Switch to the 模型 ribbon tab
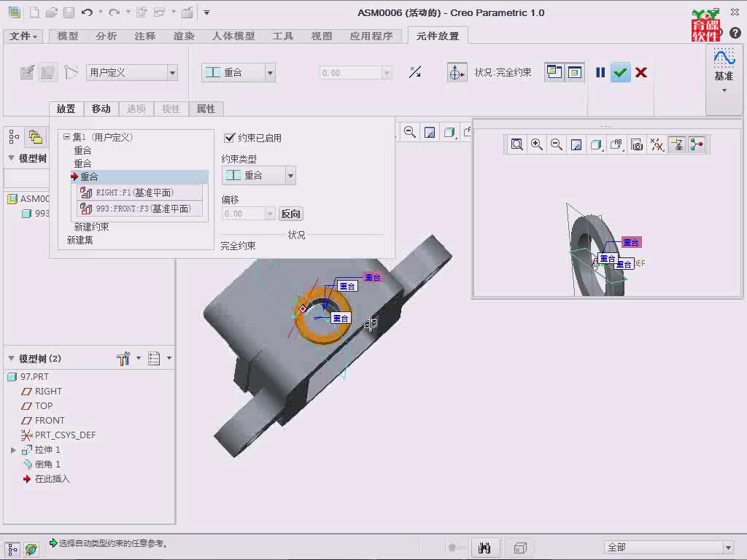 [68, 36]
